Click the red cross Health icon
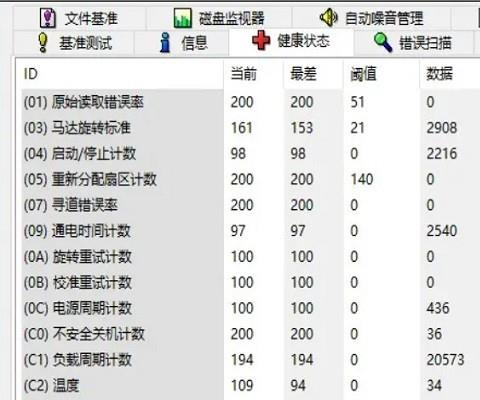 point(261,40)
